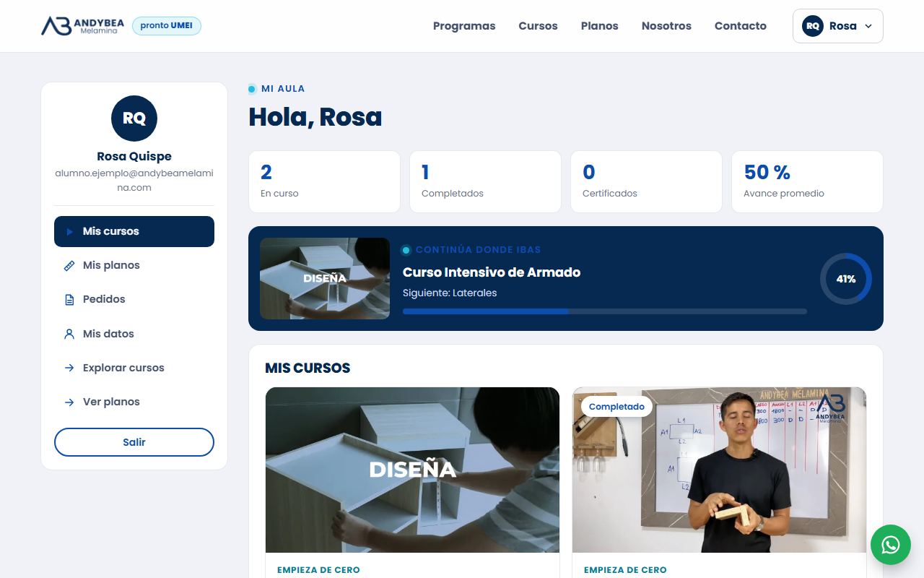Screen dimensions: 924x578
Task: Click the arrow icon beside Explorar cursos
Action: 69,368
